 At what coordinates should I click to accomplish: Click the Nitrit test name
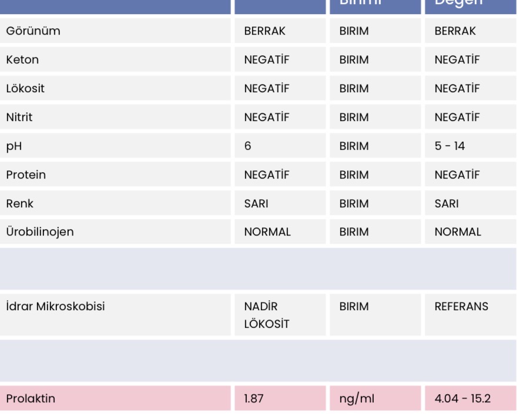click(19, 117)
